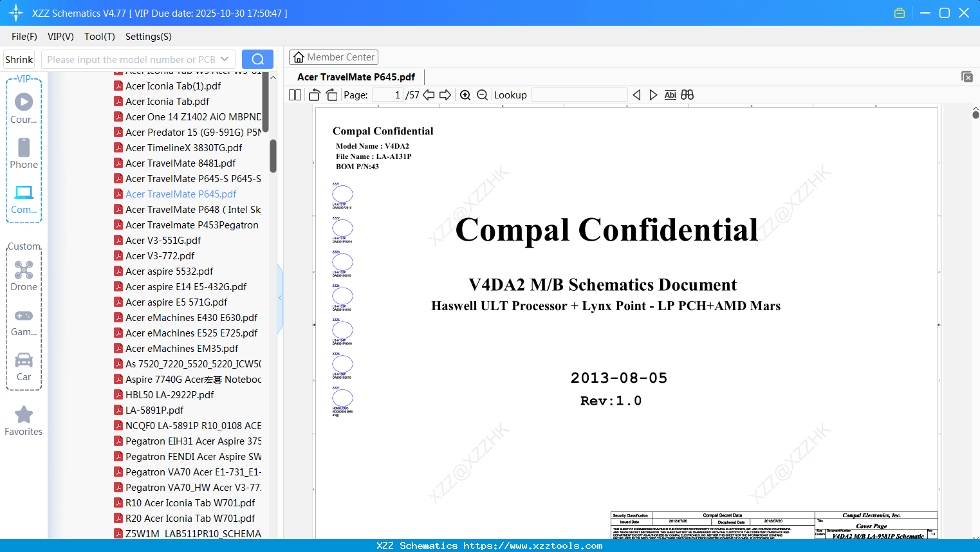Select the Phone category icon
The height and width of the screenshot is (552, 980).
coord(24,153)
